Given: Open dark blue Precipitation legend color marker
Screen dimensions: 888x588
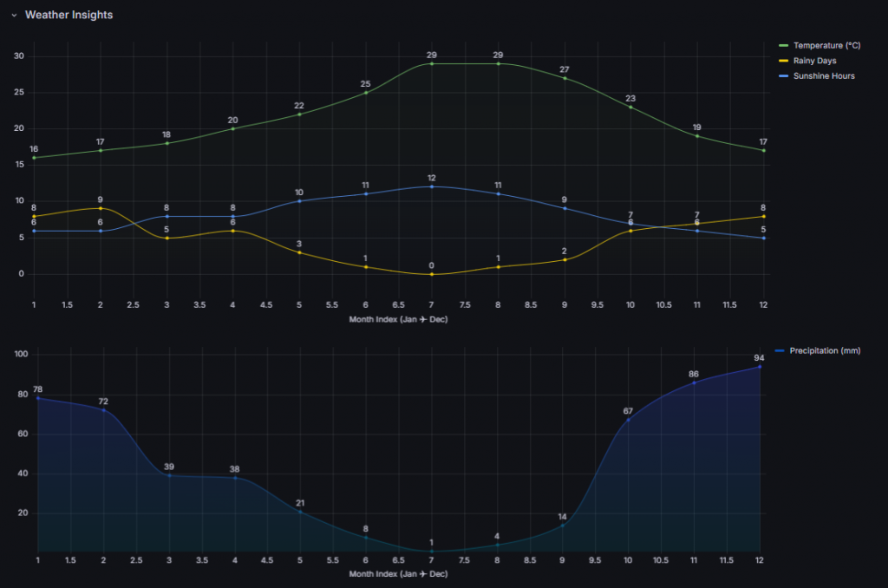Looking at the screenshot, I should coord(780,351).
